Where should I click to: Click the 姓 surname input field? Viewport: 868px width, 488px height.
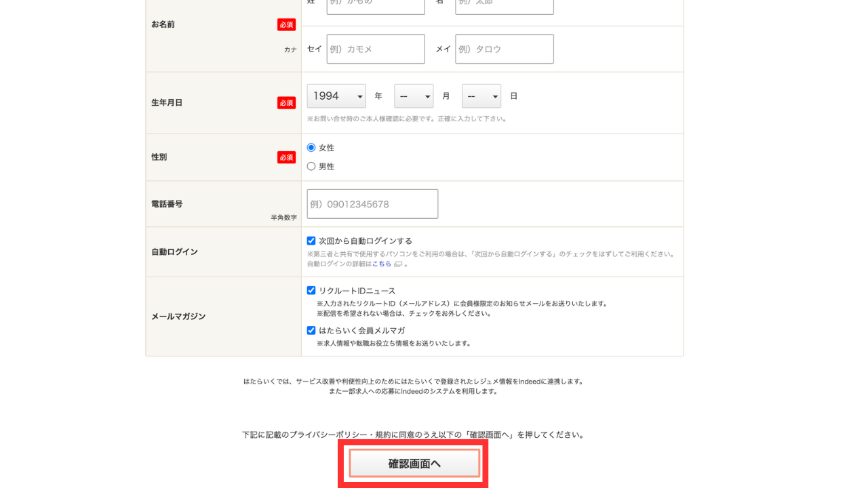coord(376,6)
